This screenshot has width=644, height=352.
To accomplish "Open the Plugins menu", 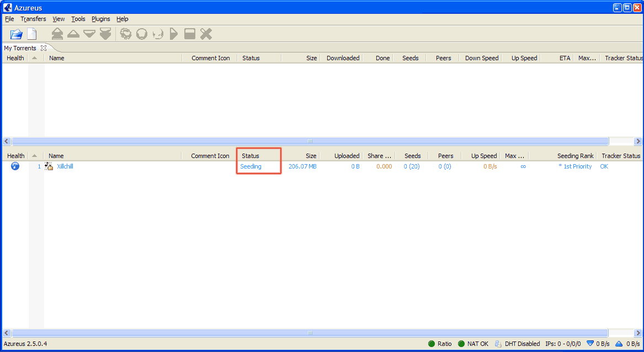I will point(100,19).
